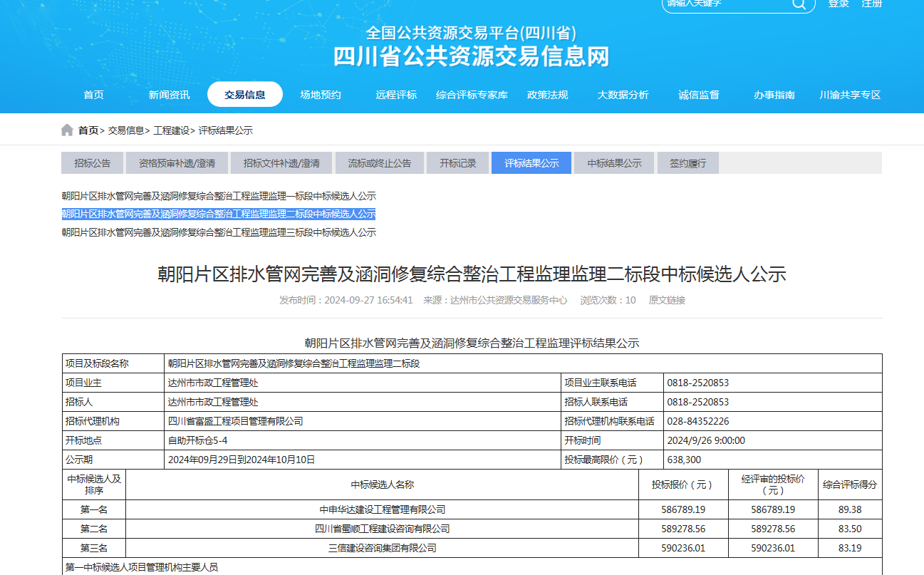Screen dimensions: 924x575
Task: Click the search magnifier icon
Action: click(799, 4)
